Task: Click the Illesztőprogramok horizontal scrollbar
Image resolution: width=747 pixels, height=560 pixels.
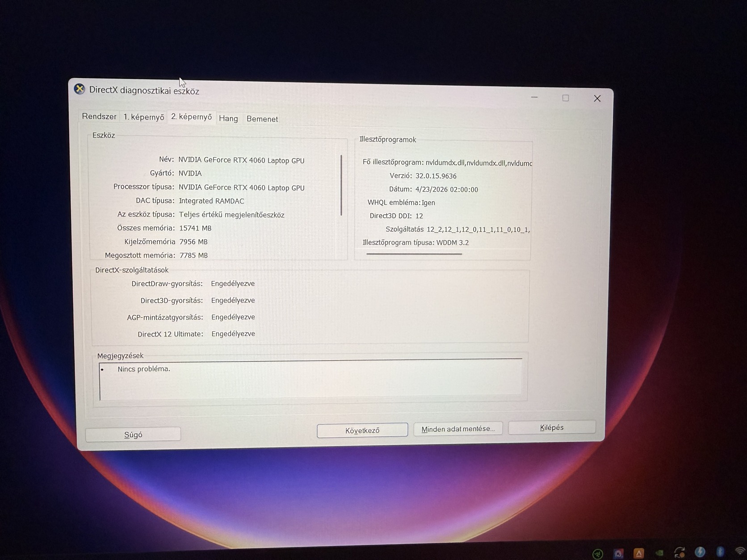Action: (x=414, y=254)
